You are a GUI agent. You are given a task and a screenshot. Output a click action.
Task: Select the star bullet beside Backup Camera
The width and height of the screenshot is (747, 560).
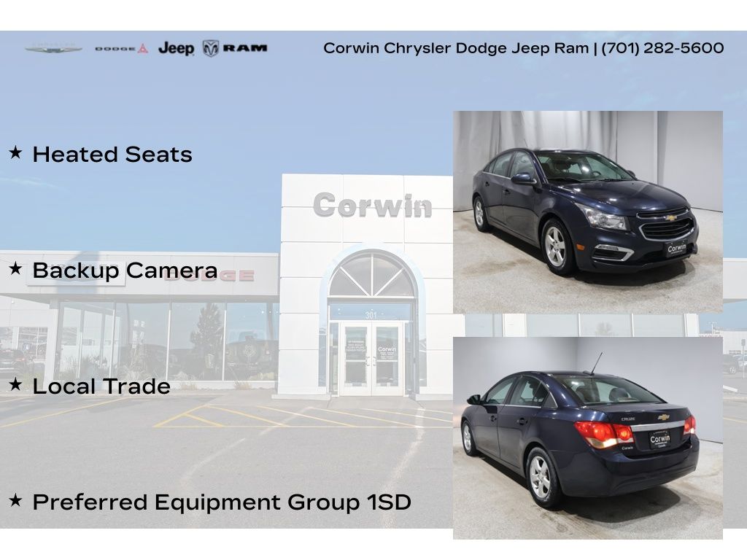15,269
